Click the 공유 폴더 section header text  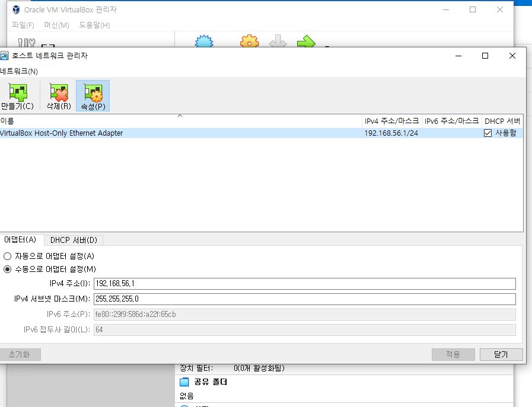click(211, 382)
